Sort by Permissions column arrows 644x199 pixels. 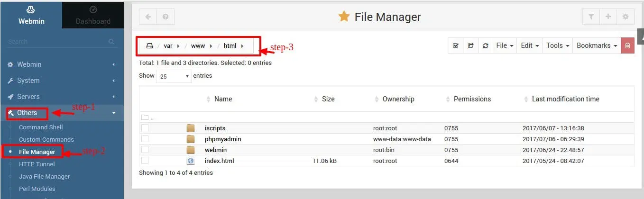pos(448,99)
